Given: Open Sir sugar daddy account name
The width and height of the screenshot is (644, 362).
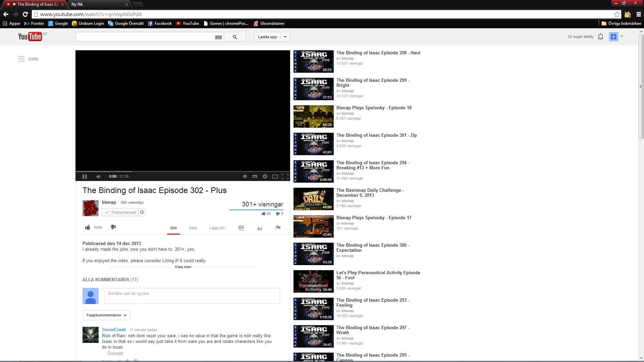Looking at the screenshot, I should 581,37.
